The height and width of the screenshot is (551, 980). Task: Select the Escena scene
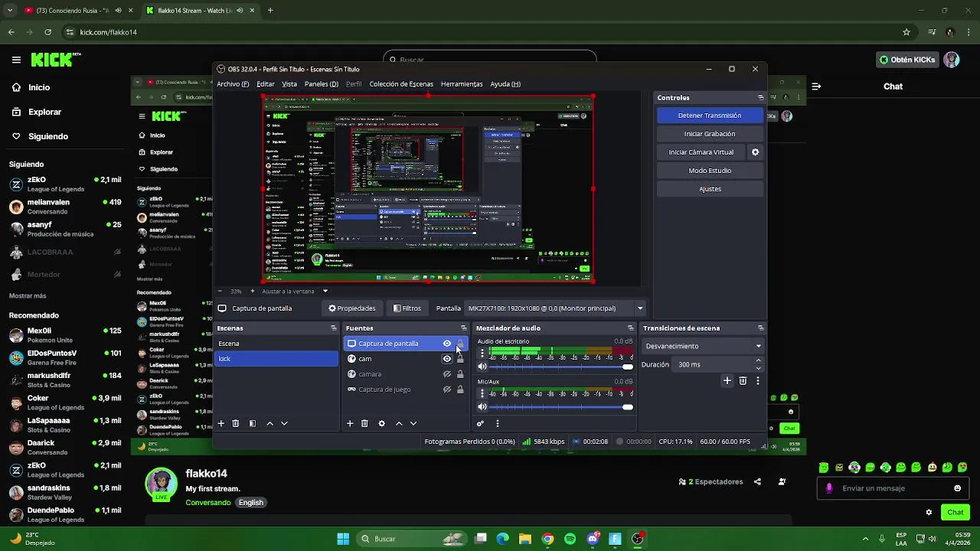(x=276, y=344)
